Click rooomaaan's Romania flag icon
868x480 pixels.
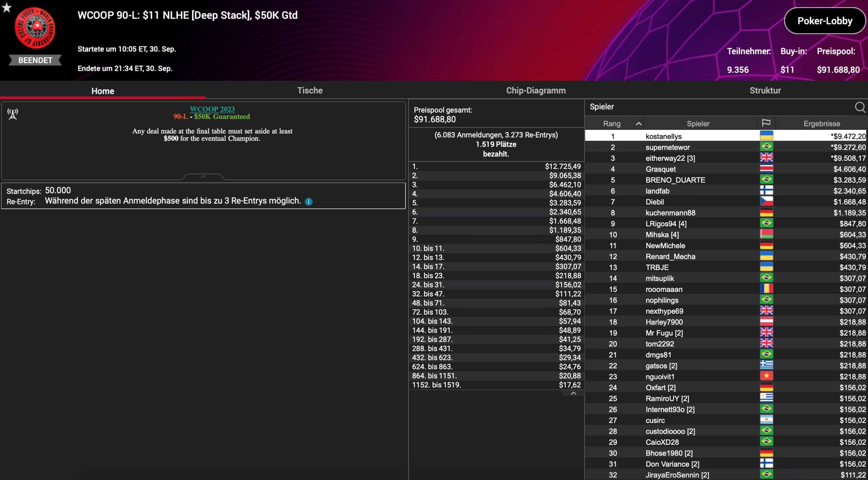pyautogui.click(x=766, y=289)
